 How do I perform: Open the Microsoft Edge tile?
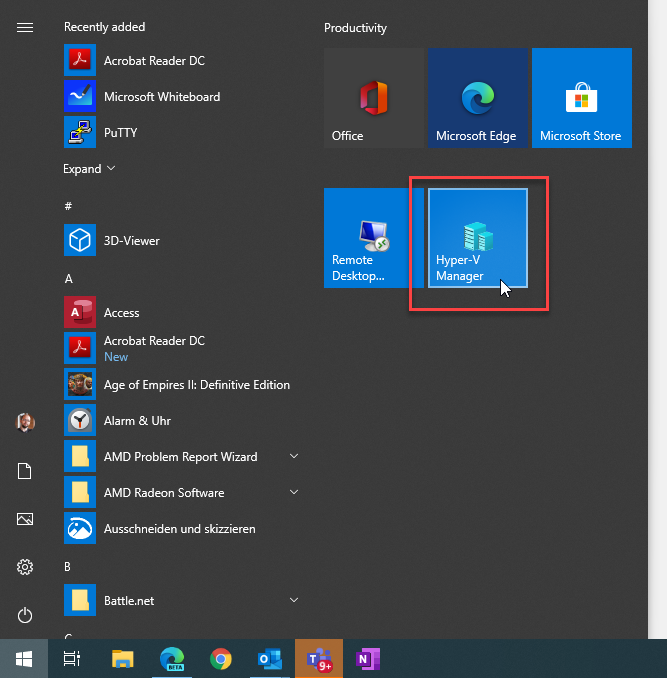478,98
